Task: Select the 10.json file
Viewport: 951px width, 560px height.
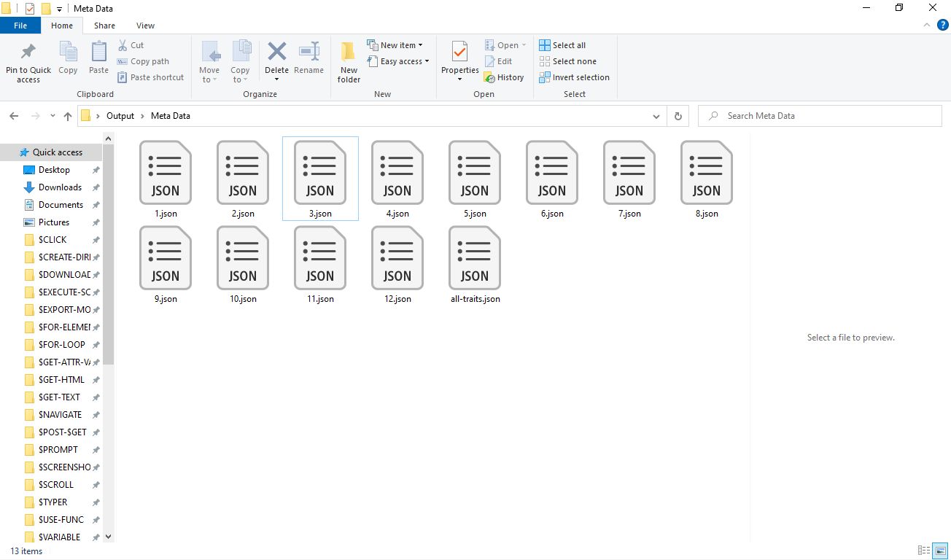Action: [x=243, y=264]
